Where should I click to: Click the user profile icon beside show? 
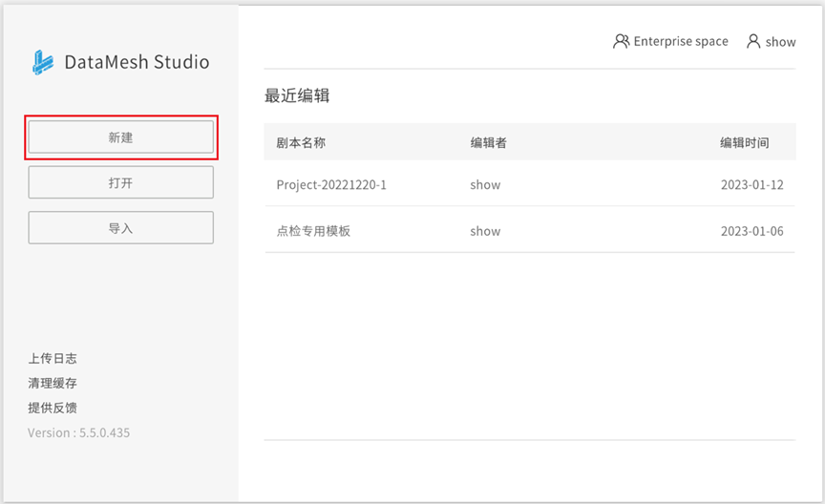tap(753, 41)
